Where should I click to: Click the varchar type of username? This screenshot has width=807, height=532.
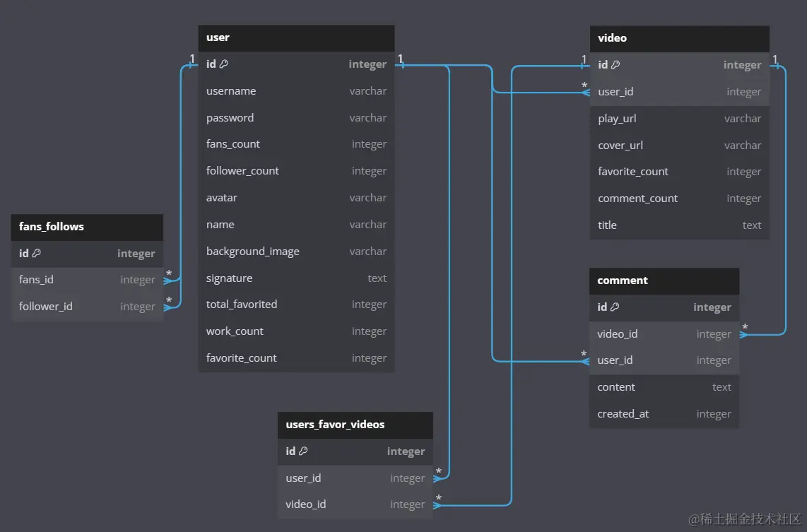368,91
